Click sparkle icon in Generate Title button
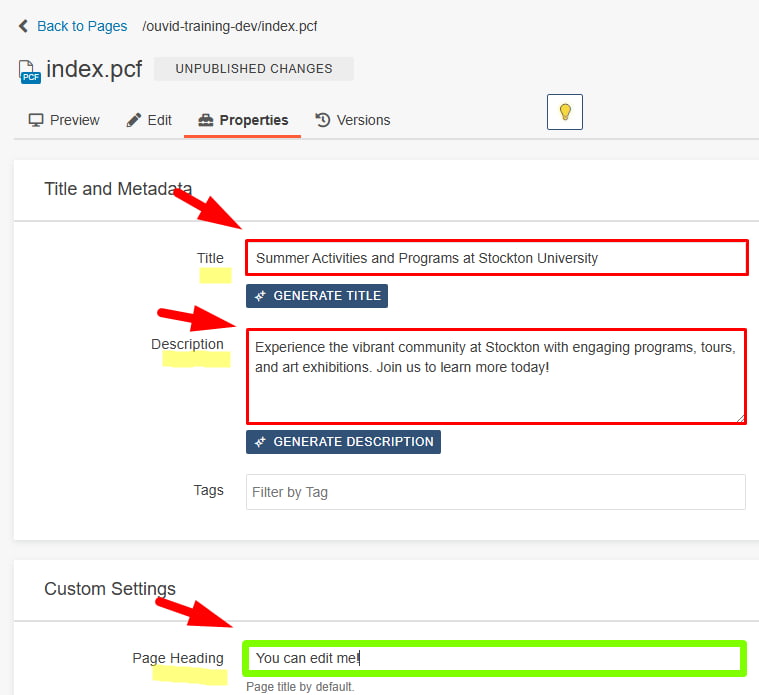Image resolution: width=759 pixels, height=695 pixels. (x=260, y=296)
